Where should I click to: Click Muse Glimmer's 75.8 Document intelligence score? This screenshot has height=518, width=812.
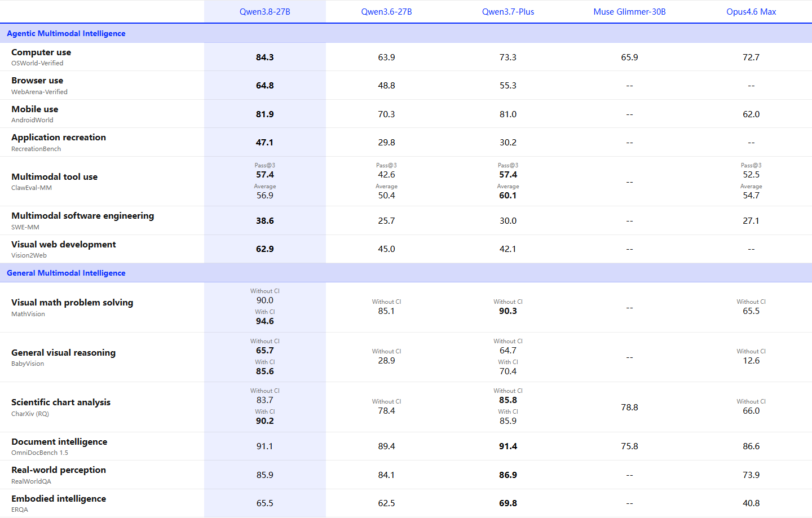629,446
